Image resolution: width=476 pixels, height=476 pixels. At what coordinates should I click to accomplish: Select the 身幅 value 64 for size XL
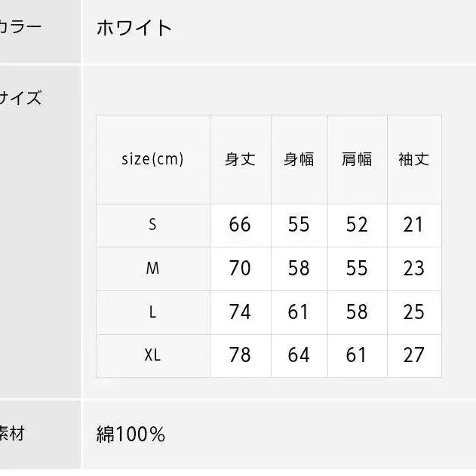[299, 355]
